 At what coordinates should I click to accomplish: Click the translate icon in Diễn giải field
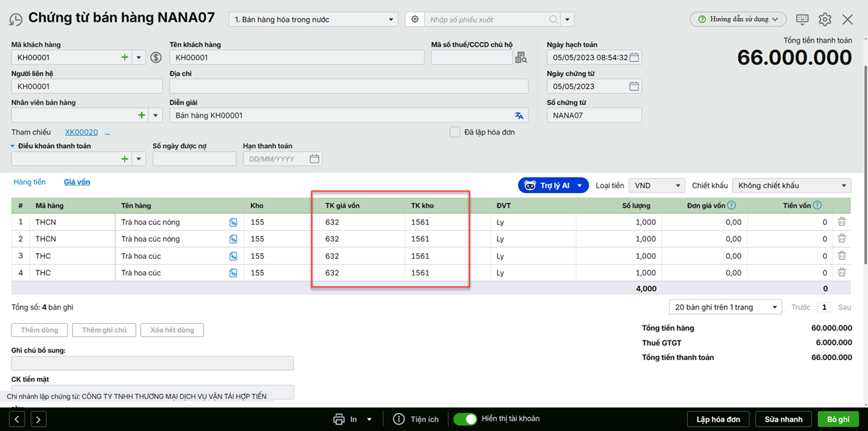pos(519,116)
